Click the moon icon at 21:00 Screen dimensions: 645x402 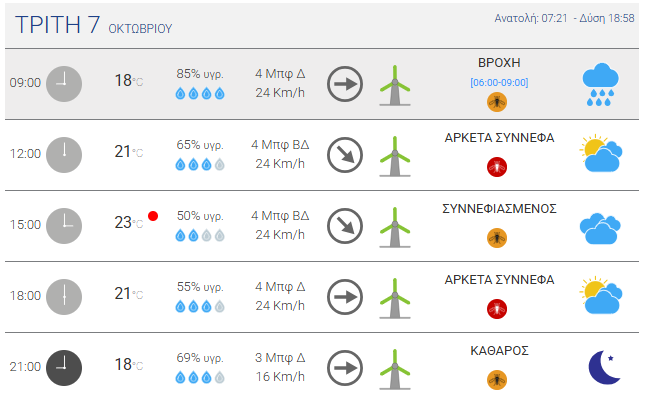pyautogui.click(x=602, y=367)
